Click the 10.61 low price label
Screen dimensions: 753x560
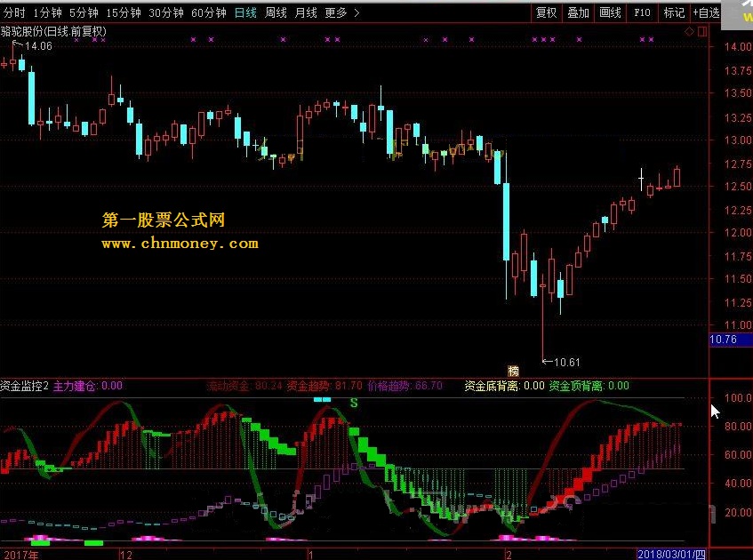point(566,362)
